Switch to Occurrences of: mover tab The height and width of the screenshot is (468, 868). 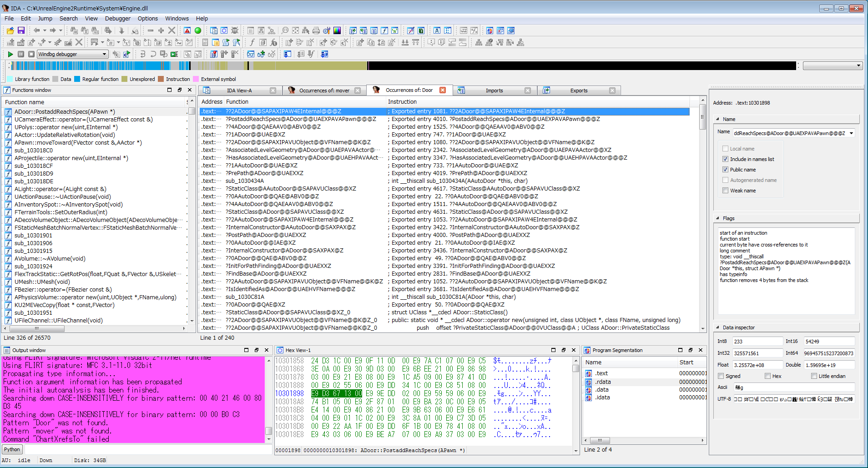324,91
